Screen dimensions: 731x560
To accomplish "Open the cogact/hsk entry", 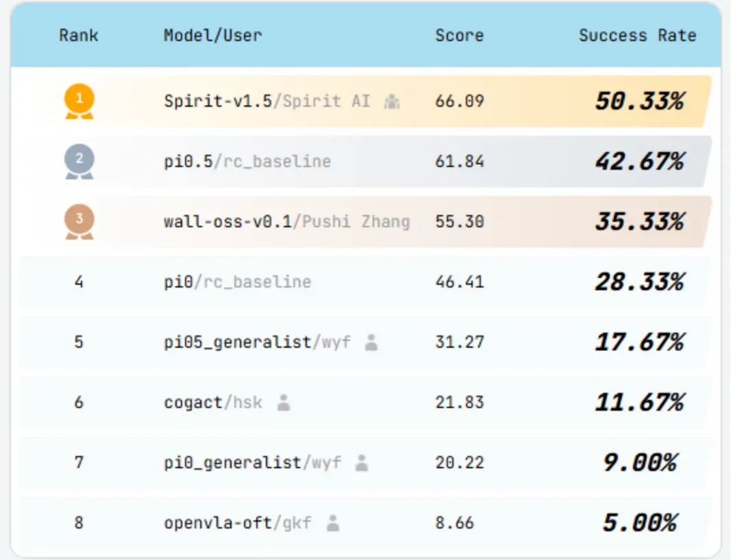I will [213, 403].
